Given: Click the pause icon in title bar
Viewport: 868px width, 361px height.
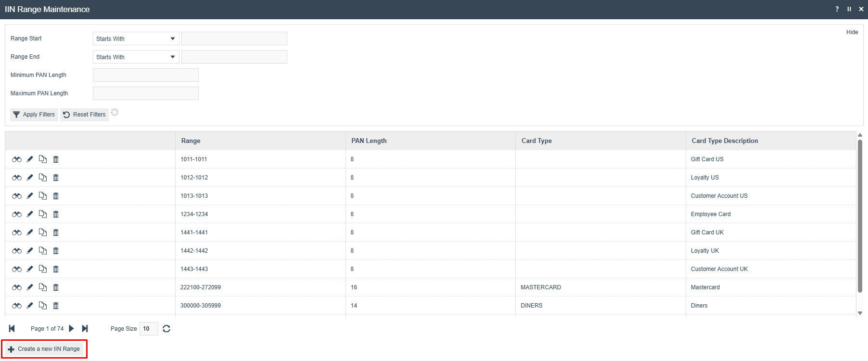Looking at the screenshot, I should tap(849, 9).
